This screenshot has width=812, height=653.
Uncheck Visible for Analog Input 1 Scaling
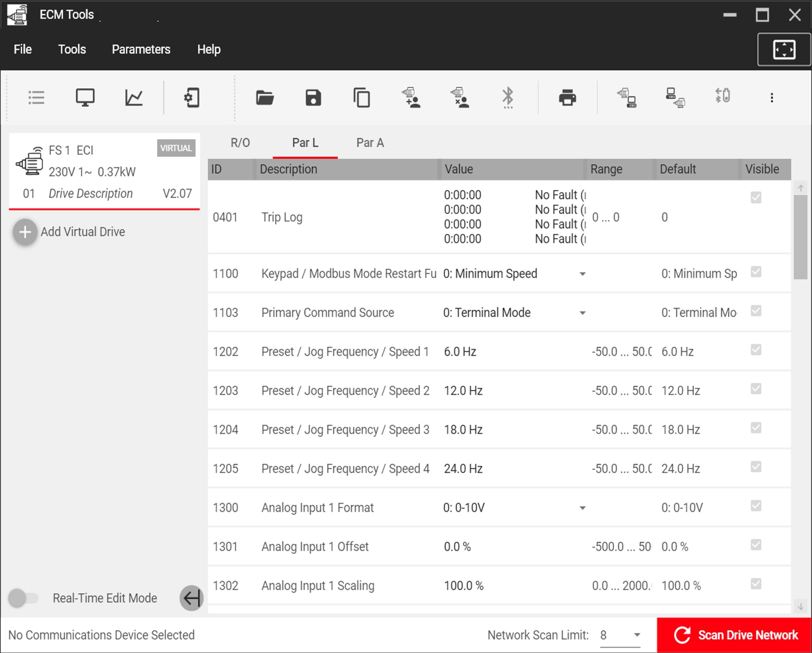pyautogui.click(x=756, y=584)
